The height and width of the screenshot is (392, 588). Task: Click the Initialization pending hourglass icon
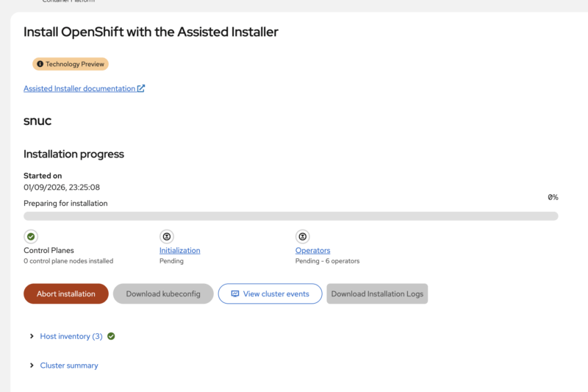167,237
